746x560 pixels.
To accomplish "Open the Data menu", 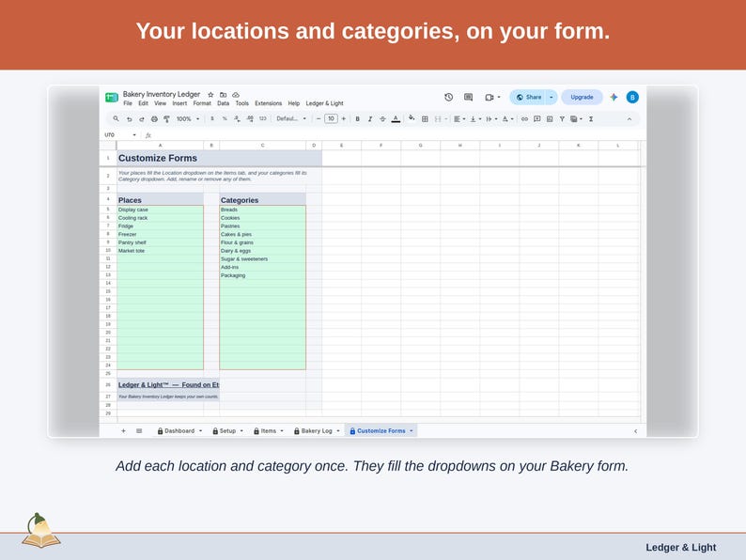I will pos(223,103).
